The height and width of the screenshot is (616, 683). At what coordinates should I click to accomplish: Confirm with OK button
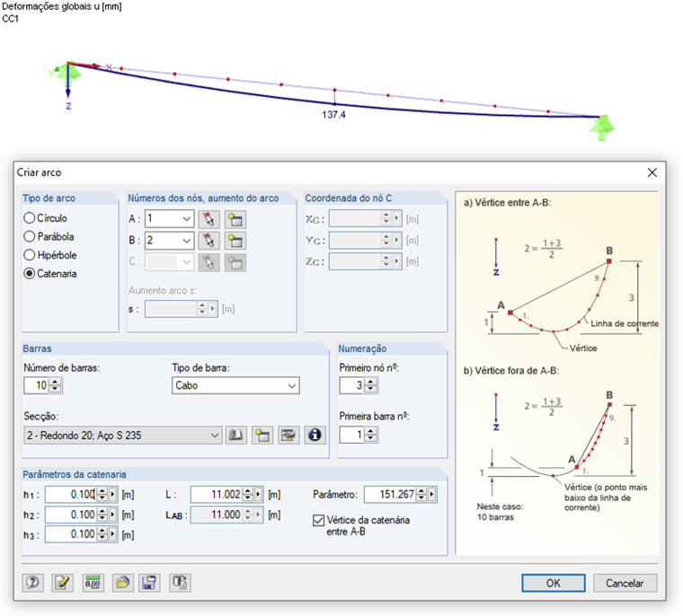554,583
